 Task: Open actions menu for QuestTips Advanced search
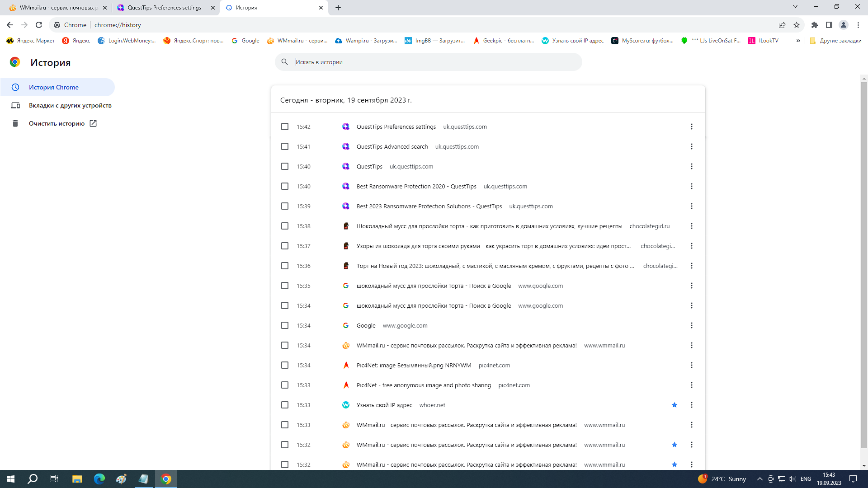[691, 146]
